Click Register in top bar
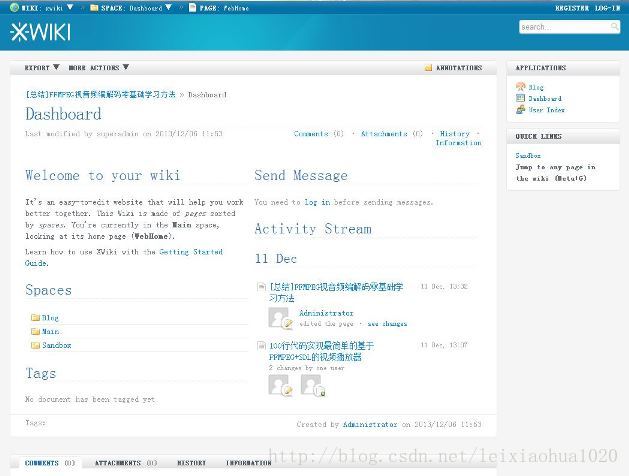Viewport: 629px width, 476px height. 572,8
